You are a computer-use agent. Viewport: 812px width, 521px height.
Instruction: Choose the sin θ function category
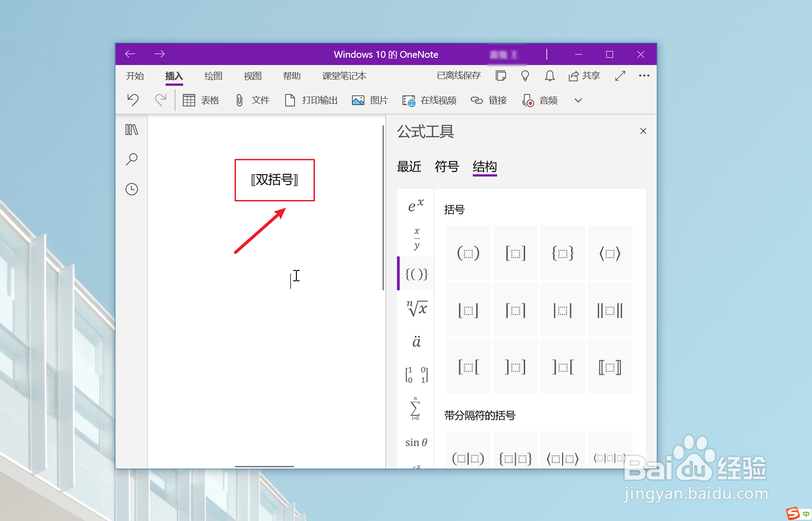point(416,442)
